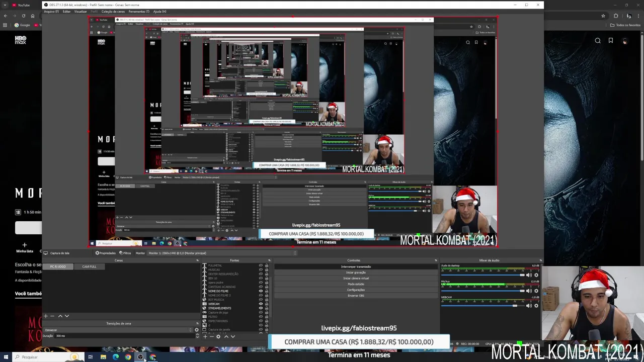This screenshot has width=644, height=362.
Task: Change the Duração value with the stepper
Action: 197,336
